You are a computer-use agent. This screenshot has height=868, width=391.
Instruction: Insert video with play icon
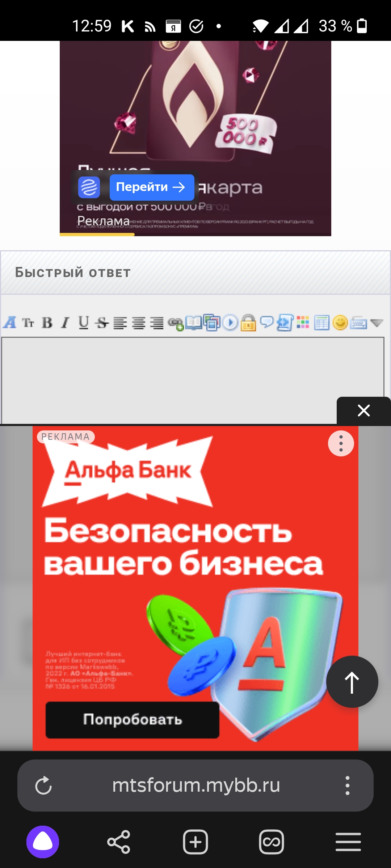pyautogui.click(x=230, y=322)
